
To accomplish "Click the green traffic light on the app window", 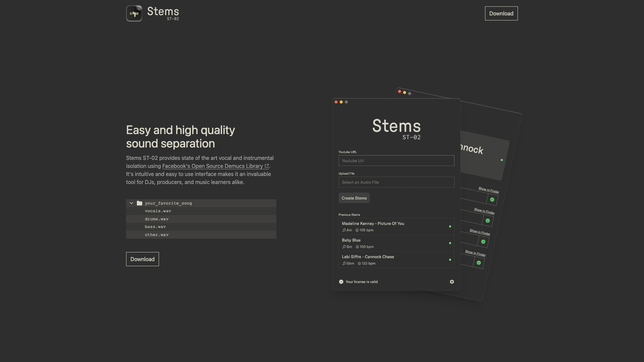I will coord(346,102).
